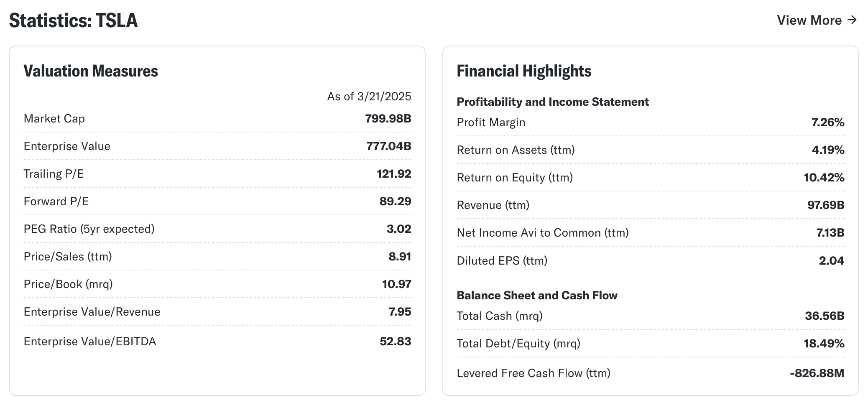868x403 pixels.
Task: Click the Levered Free Cash Flow (ttm) label
Action: pyautogui.click(x=534, y=373)
